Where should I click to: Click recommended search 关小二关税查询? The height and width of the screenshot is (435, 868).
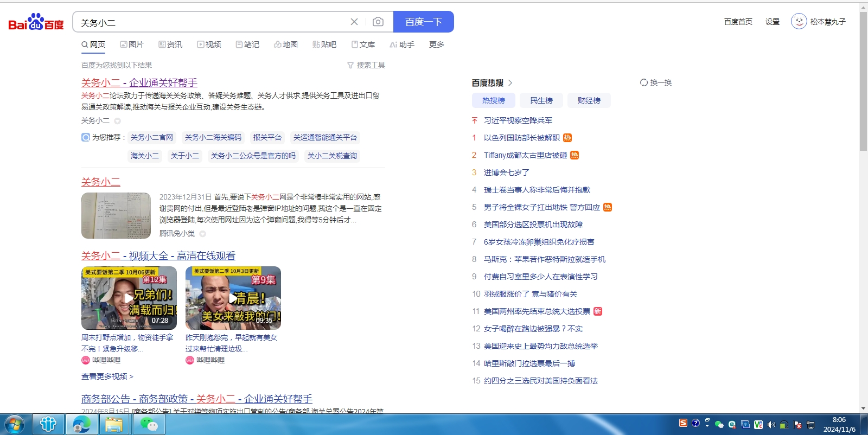332,156
